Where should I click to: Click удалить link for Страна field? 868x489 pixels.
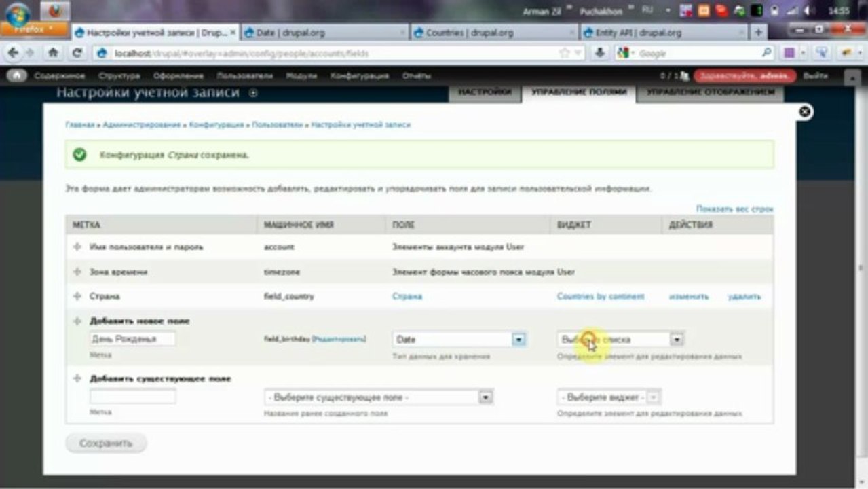[x=744, y=297]
